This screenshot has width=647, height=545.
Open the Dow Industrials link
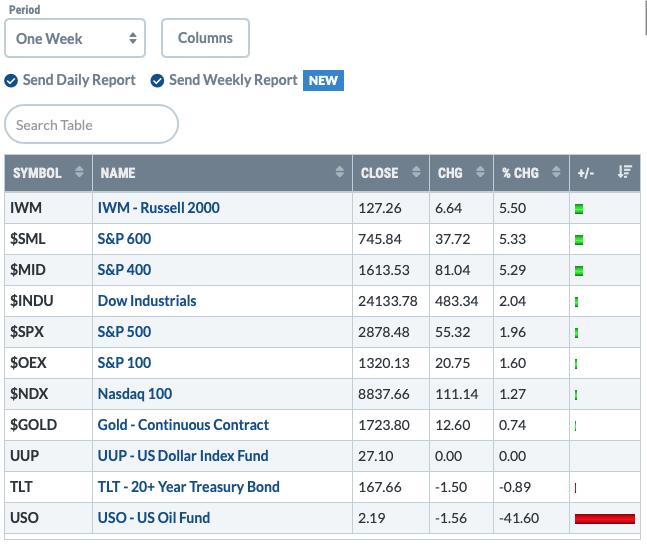pyautogui.click(x=147, y=301)
